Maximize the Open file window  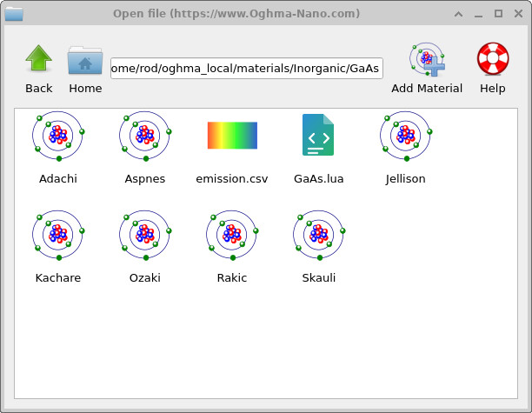click(x=498, y=14)
